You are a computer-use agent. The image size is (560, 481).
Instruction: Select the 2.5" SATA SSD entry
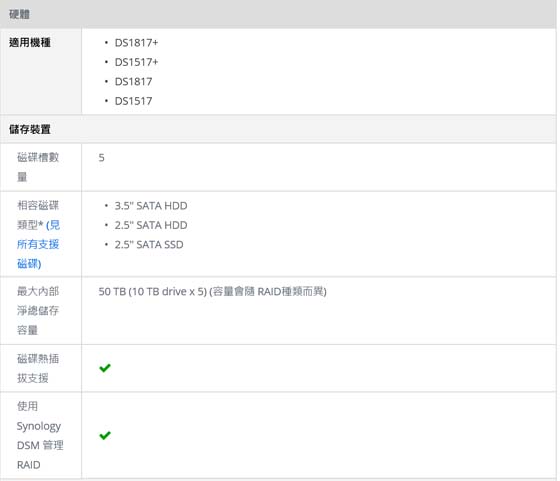149,245
